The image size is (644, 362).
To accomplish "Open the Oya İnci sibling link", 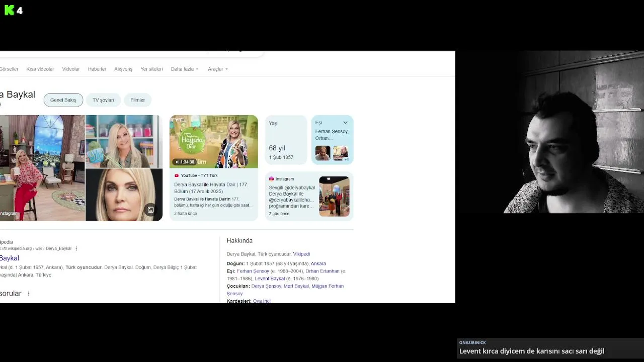I will coord(262,301).
